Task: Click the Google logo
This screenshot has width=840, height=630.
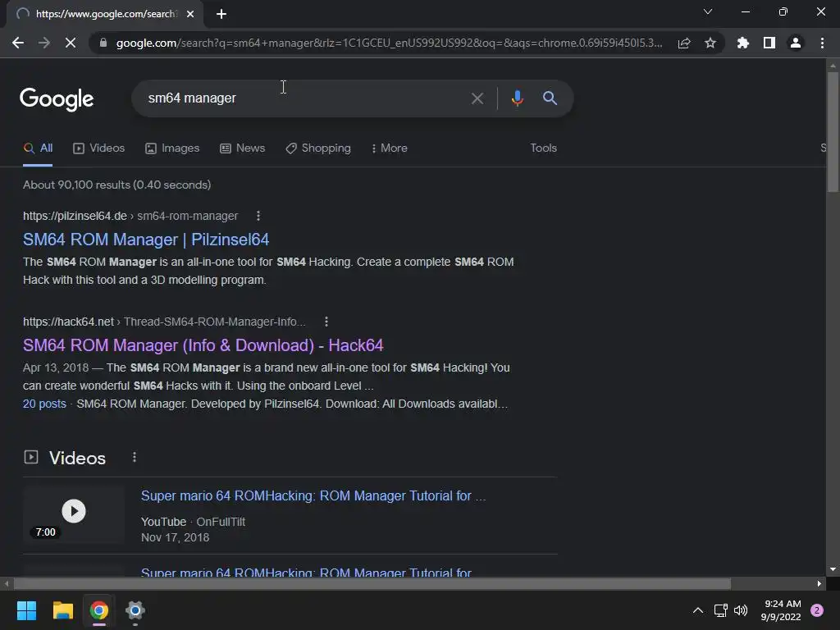Action: tap(57, 98)
